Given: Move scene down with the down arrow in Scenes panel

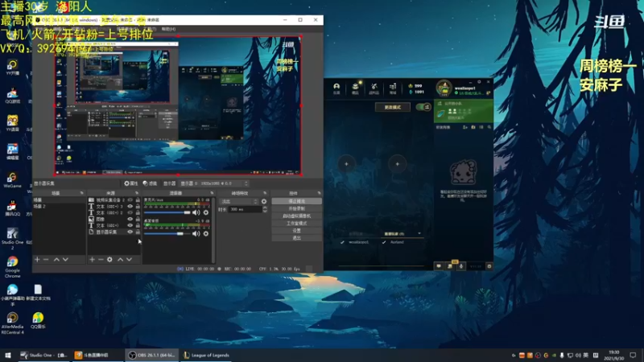Looking at the screenshot, I should (65, 259).
